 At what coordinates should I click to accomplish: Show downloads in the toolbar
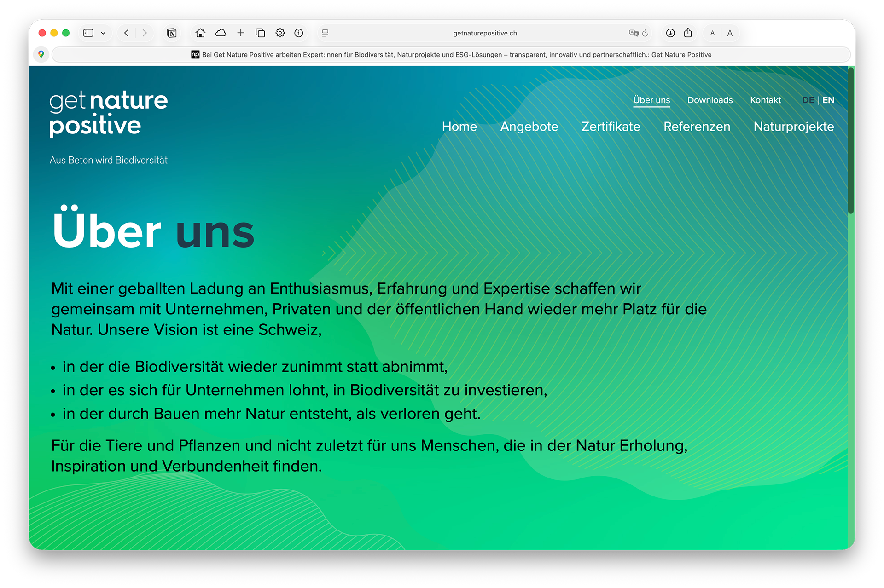point(670,33)
